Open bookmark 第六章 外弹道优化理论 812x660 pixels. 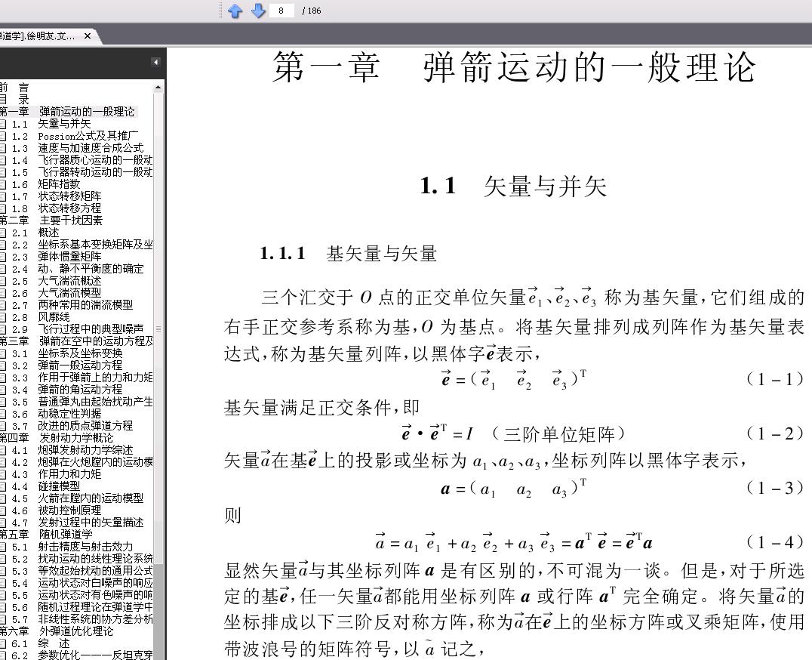pos(57,631)
